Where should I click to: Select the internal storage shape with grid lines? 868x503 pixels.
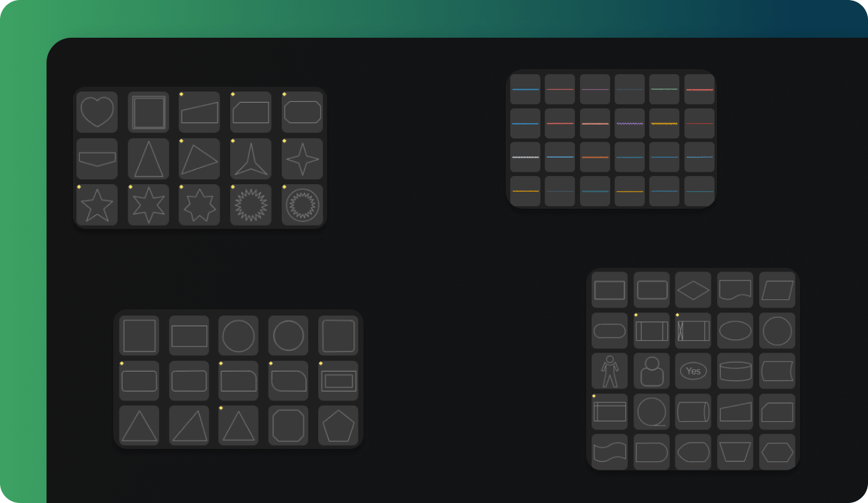(609, 412)
